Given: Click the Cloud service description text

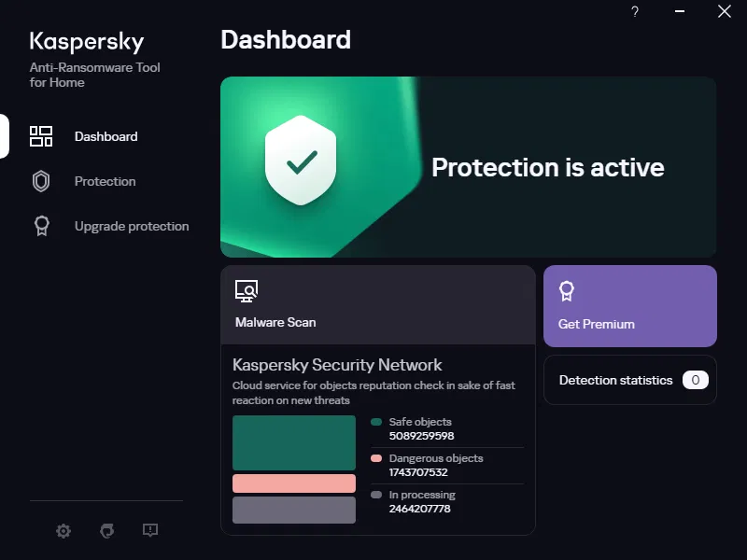Looking at the screenshot, I should click(x=373, y=393).
